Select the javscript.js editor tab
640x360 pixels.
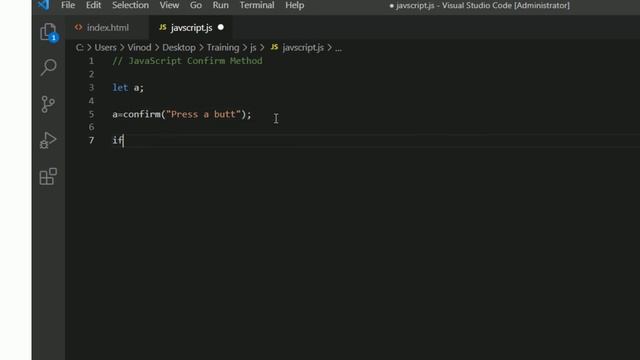191,27
